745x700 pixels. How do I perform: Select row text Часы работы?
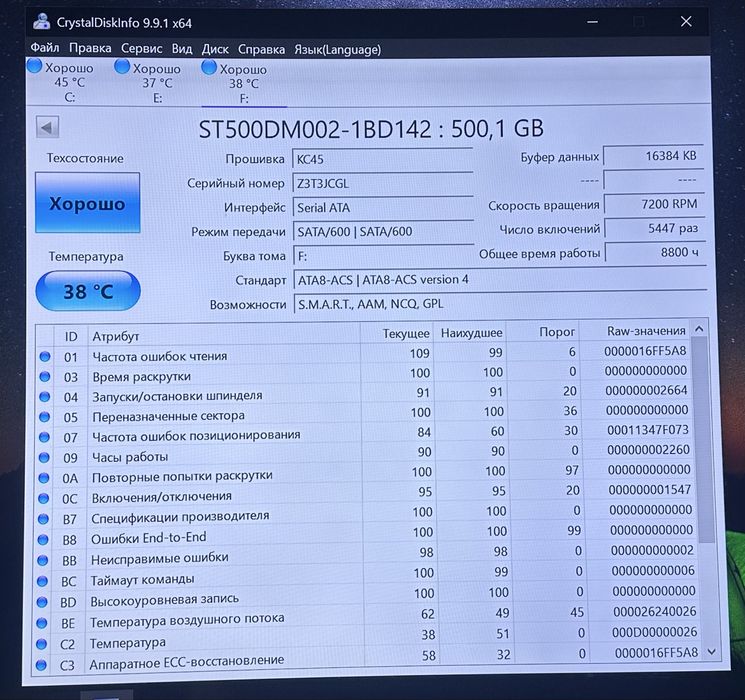(130, 457)
